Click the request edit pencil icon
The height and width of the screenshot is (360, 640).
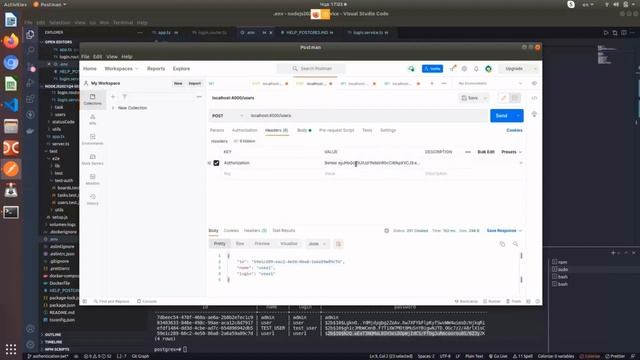504,98
